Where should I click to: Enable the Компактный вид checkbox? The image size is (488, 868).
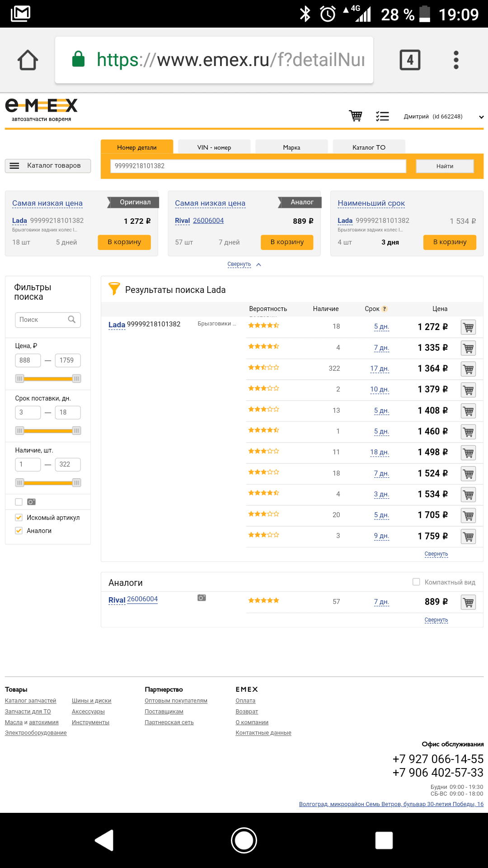click(x=416, y=582)
